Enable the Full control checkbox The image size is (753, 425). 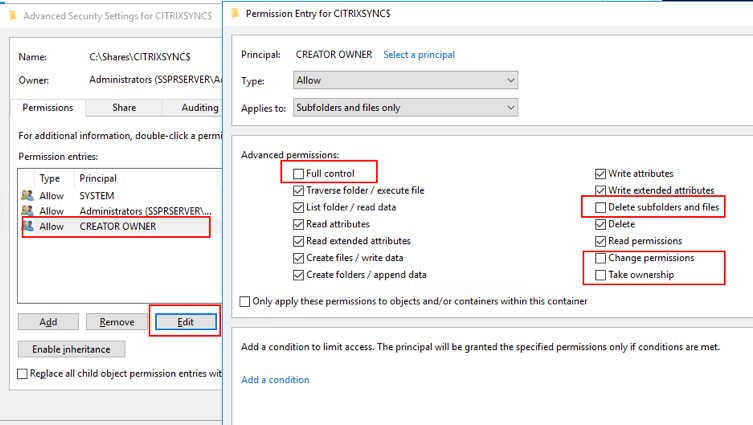pos(299,174)
